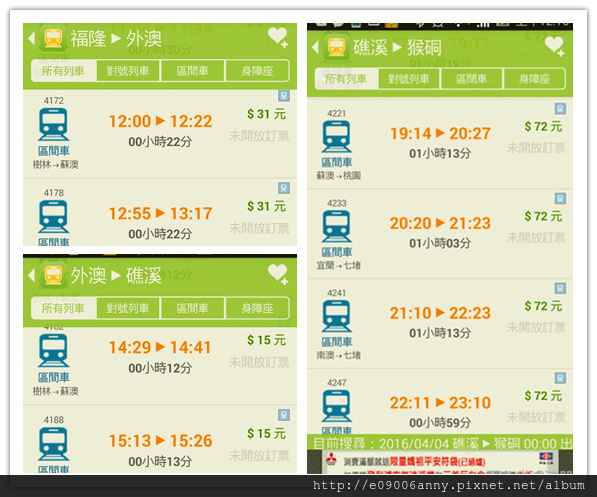The height and width of the screenshot is (497, 597).
Task: Open the 12:55▶13:17 train entry
Action: pyautogui.click(x=160, y=213)
